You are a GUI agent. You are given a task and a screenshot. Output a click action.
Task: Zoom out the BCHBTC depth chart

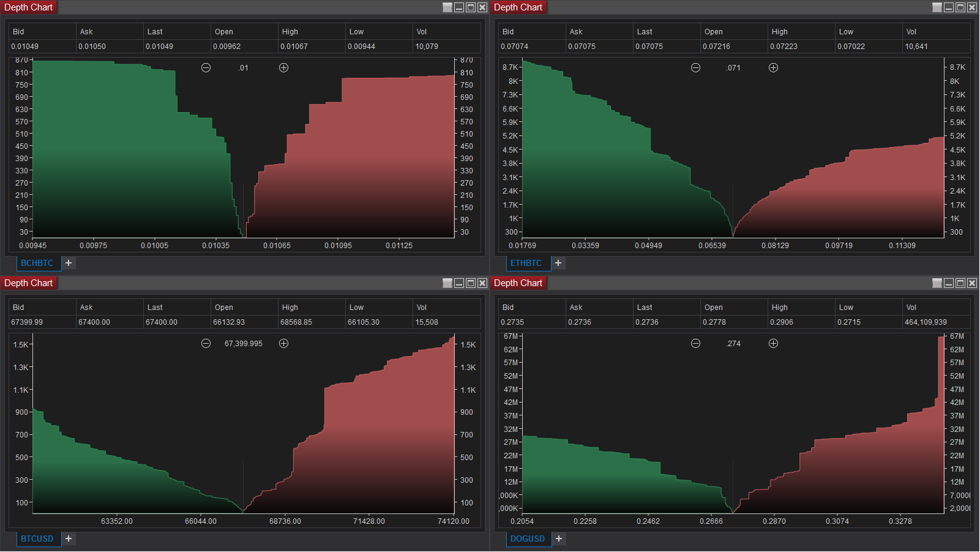pyautogui.click(x=206, y=68)
